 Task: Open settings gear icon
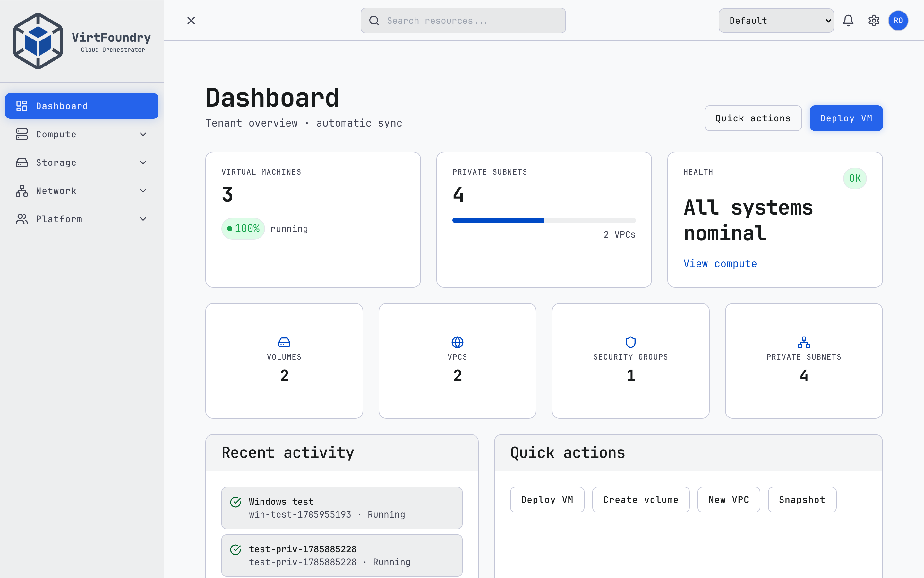pyautogui.click(x=874, y=21)
